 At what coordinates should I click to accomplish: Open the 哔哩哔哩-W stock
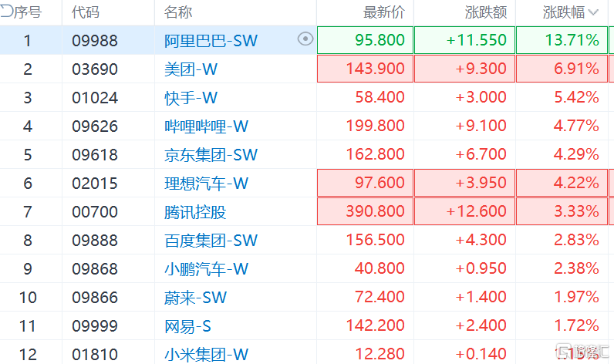click(206, 126)
